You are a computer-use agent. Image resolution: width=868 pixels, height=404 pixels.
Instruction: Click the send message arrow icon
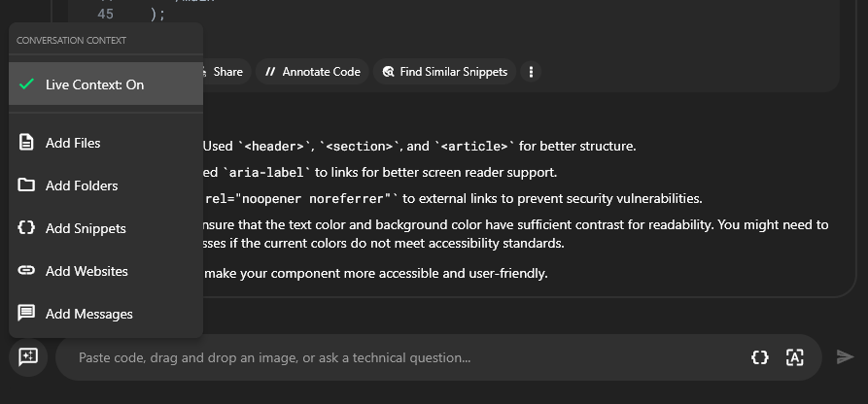845,357
